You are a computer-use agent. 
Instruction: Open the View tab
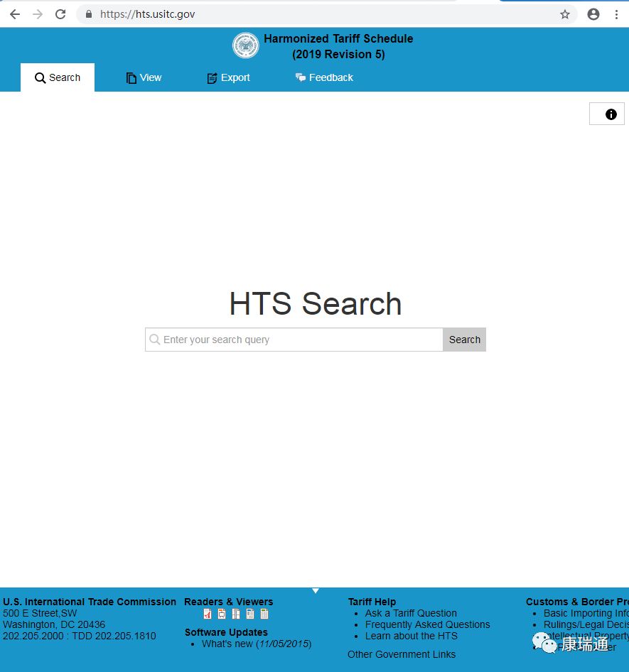click(x=144, y=77)
